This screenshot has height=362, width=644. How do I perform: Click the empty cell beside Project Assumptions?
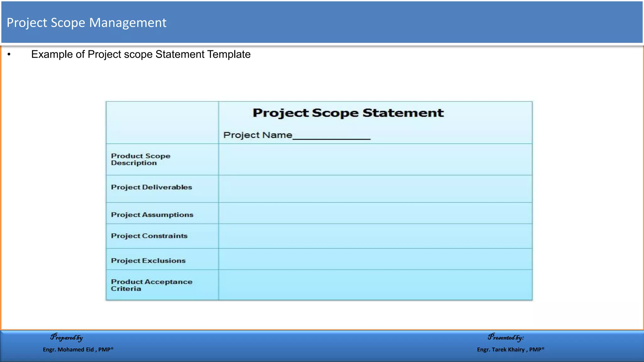click(x=375, y=213)
